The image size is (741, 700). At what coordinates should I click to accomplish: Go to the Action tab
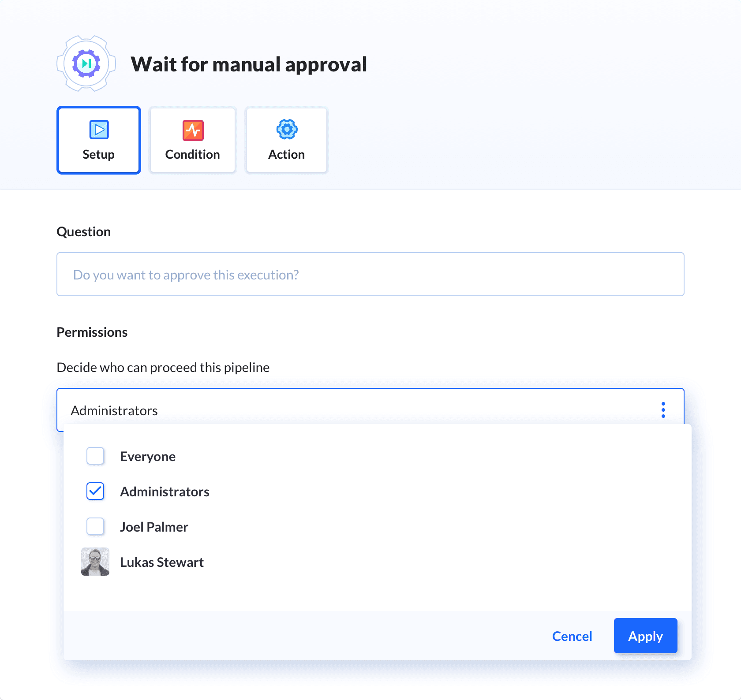[x=287, y=140]
